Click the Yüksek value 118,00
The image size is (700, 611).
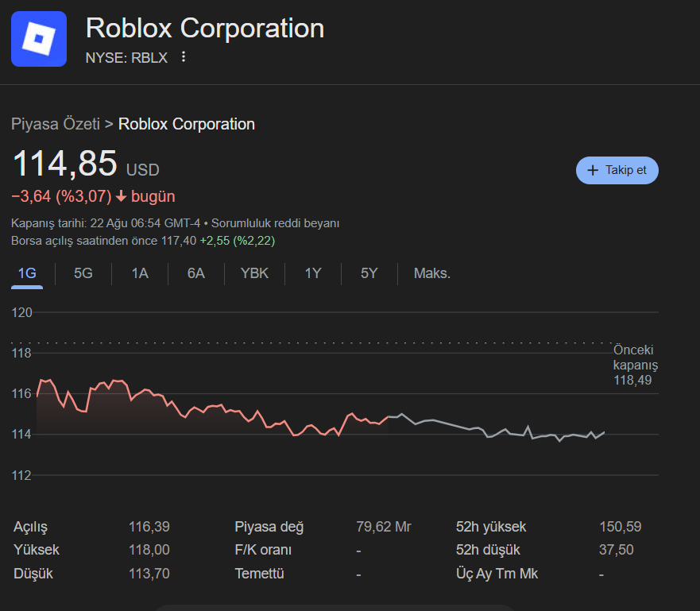[x=149, y=550]
